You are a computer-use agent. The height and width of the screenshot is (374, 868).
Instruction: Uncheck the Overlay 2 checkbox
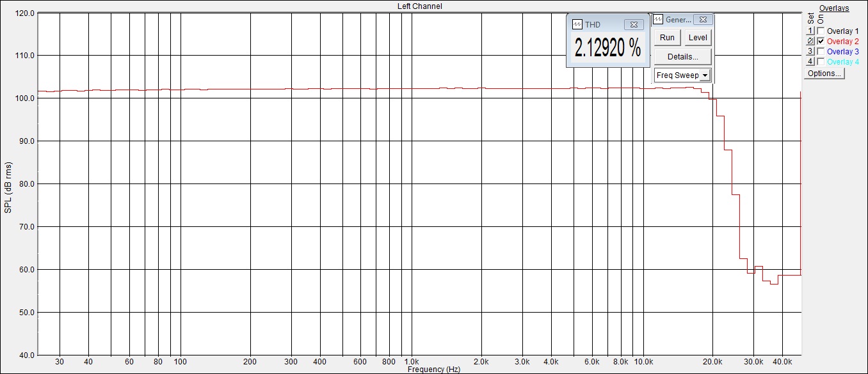(821, 41)
